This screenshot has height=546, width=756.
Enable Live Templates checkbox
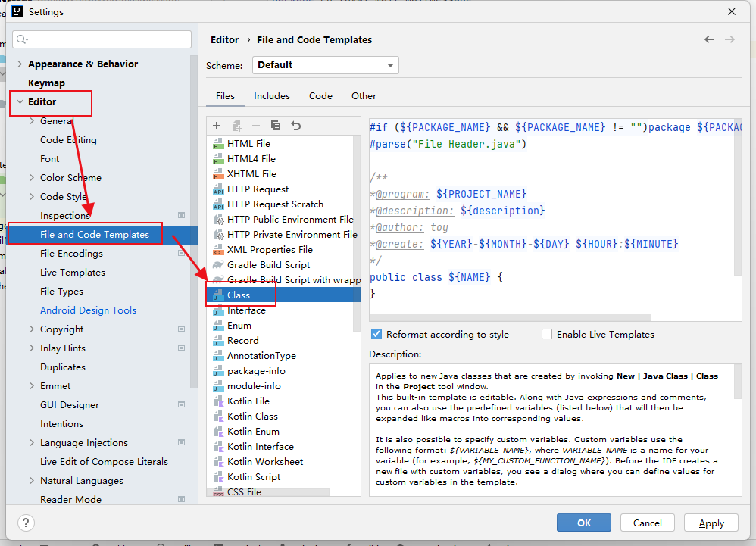click(x=547, y=334)
